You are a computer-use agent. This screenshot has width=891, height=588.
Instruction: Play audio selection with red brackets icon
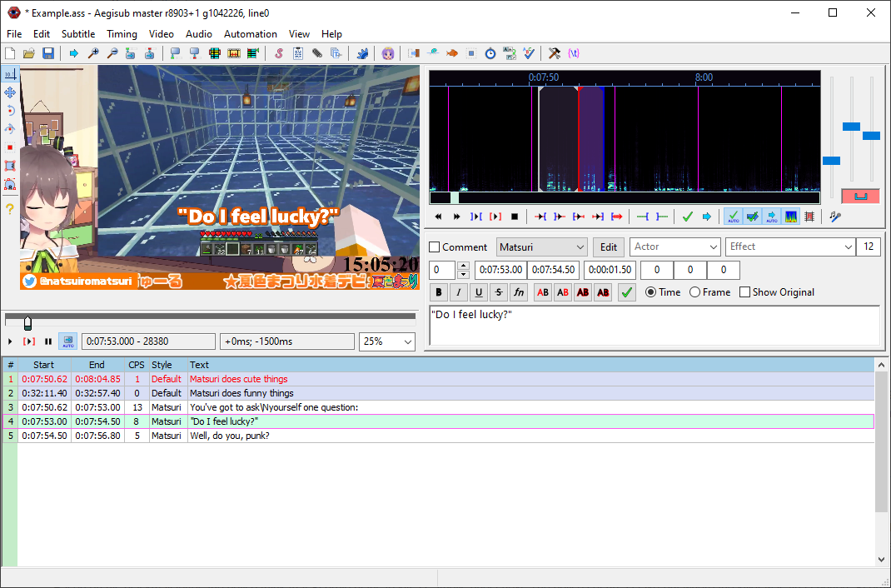[x=495, y=217]
